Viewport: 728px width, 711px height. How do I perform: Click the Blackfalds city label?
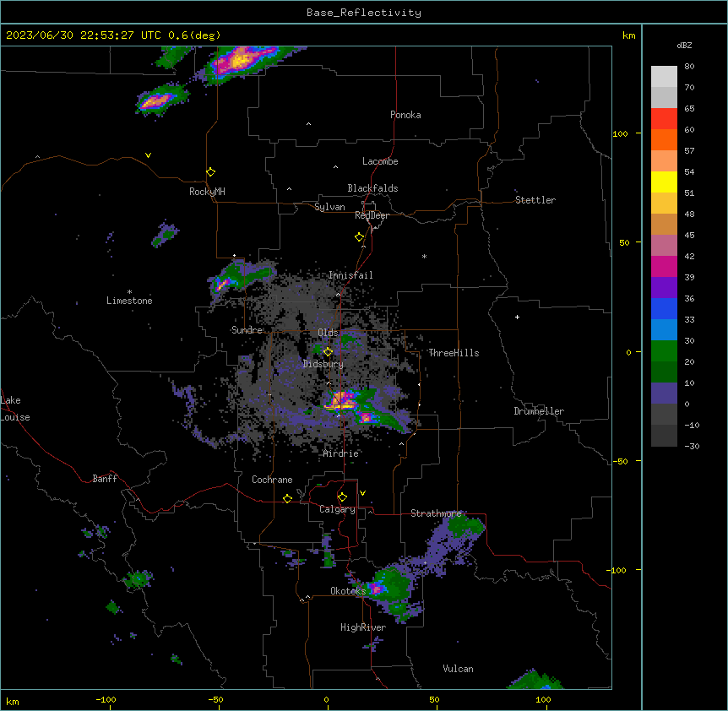pos(372,188)
